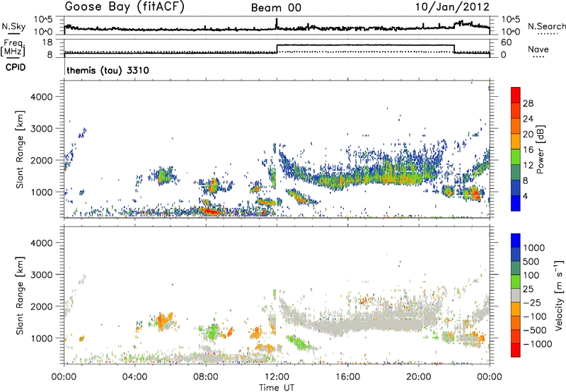Click the bright blue top segment of the Velocity colorbar

[516, 241]
